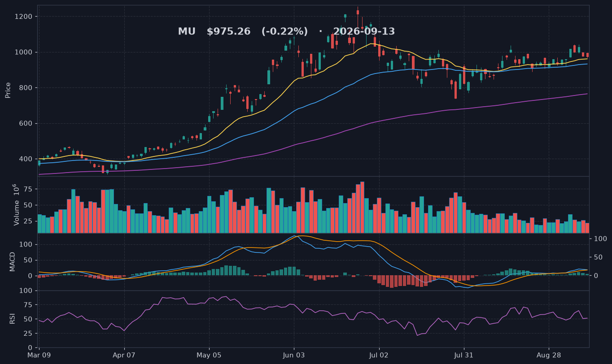The width and height of the screenshot is (612, 364).
Task: Click the Jul 02 date label
Action: tap(379, 355)
